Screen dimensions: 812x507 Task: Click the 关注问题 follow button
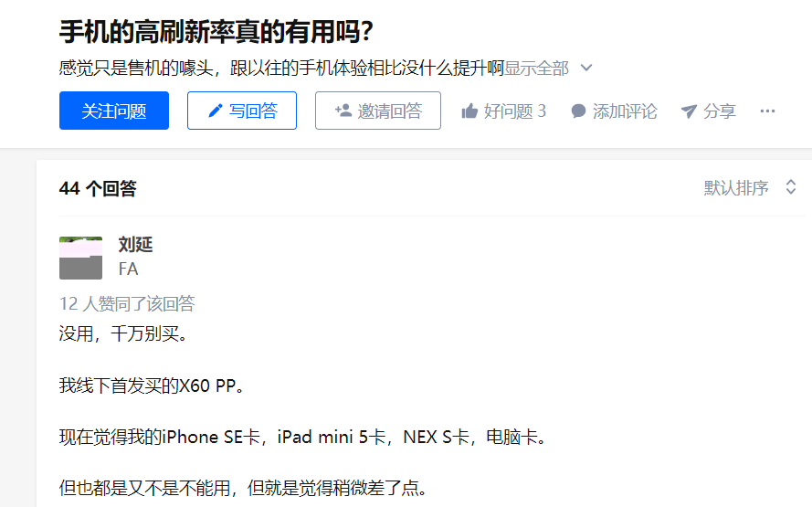click(114, 111)
